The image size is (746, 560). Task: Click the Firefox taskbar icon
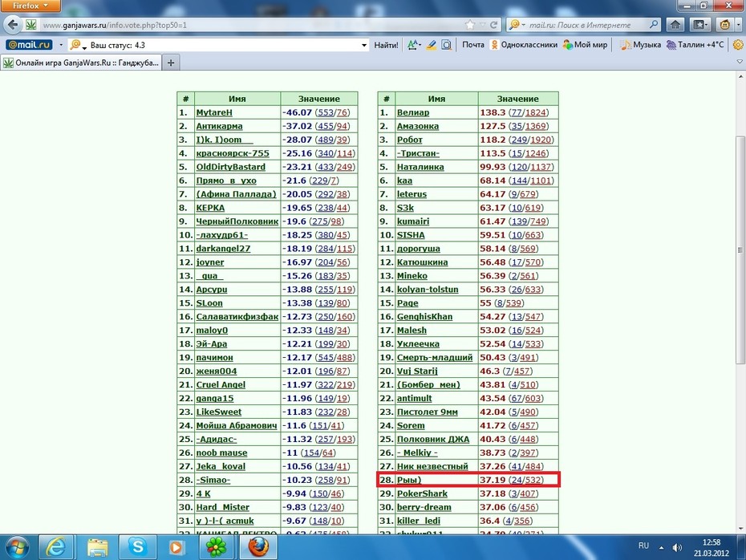[257, 547]
